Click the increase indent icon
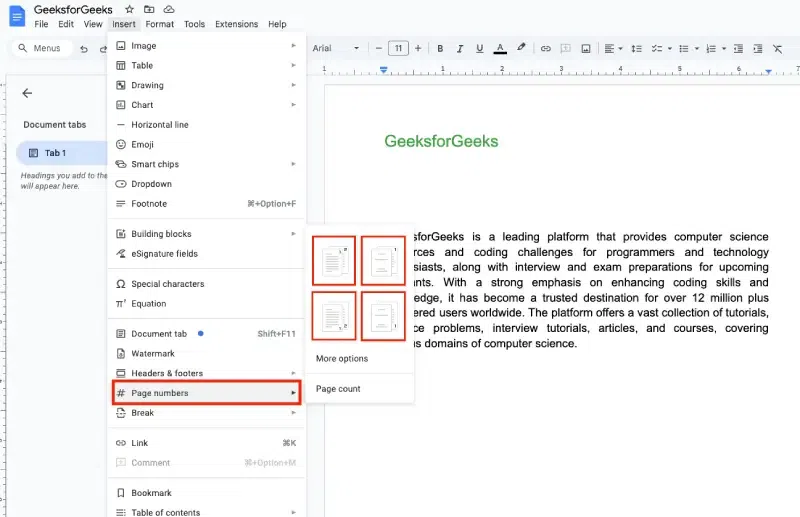Viewport: 800px width, 517px height. [758, 48]
